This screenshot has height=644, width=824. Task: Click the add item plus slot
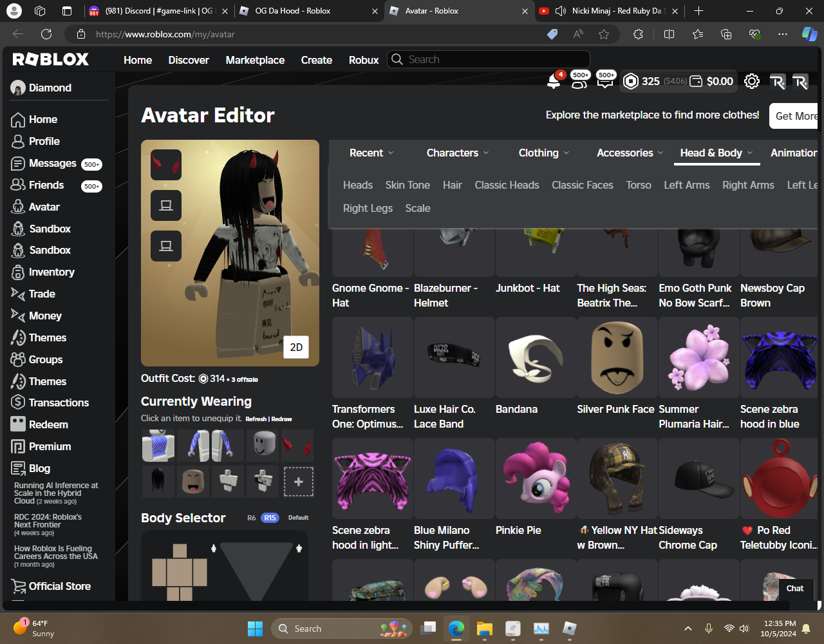pyautogui.click(x=299, y=482)
